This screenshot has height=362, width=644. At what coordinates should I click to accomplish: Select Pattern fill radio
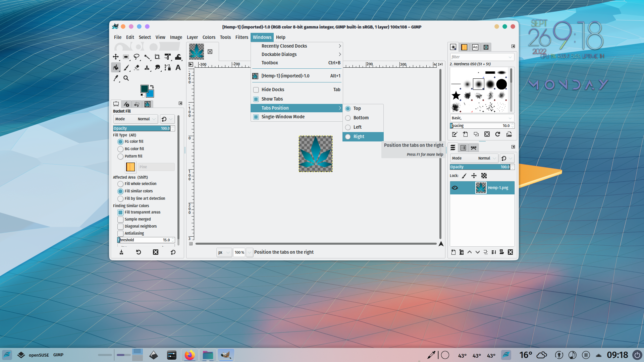point(120,157)
